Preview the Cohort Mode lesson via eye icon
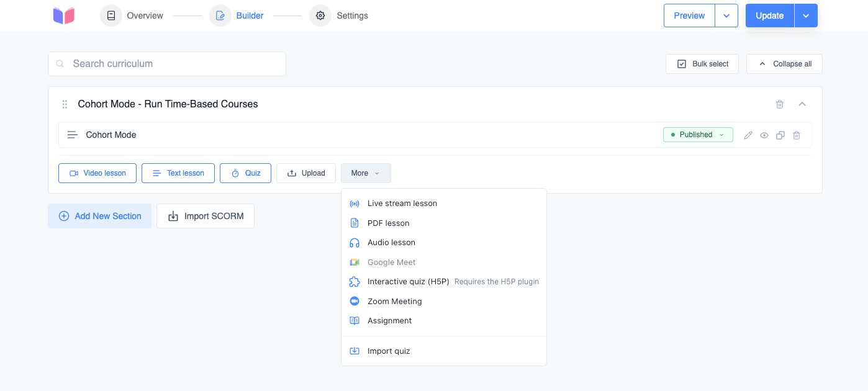Screen dimensions: 868x391 coord(764,135)
